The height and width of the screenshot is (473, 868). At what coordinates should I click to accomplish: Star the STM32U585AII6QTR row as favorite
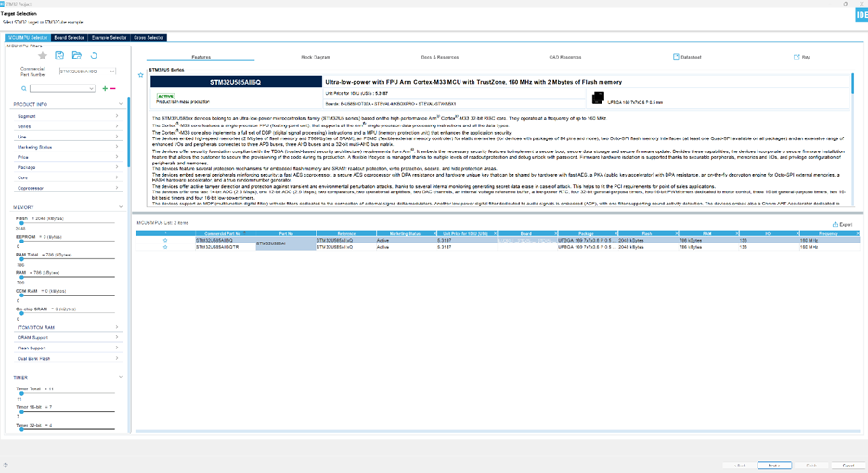coord(165,247)
